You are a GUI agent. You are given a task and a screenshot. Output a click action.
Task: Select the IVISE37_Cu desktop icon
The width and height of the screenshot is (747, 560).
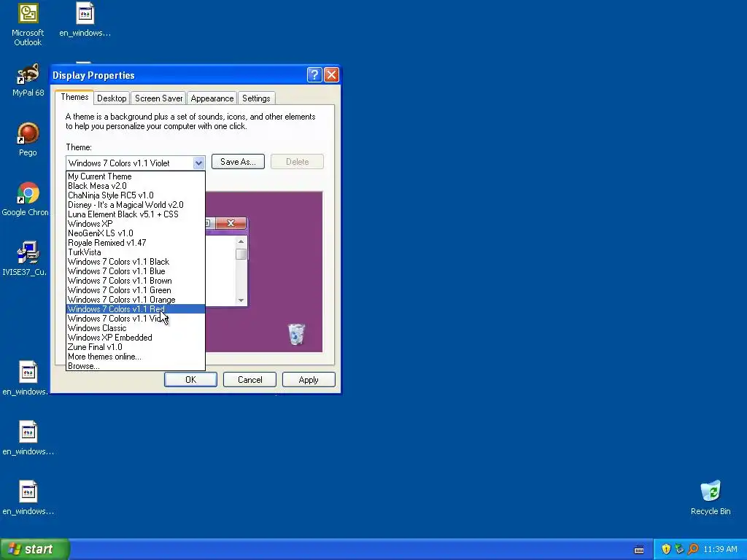(x=24, y=259)
